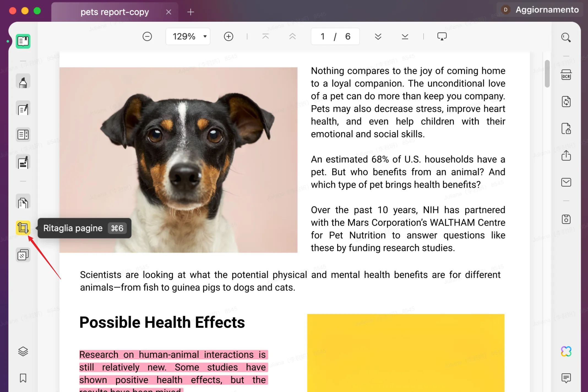This screenshot has height=392, width=588.
Task: Zoom out with the minus button
Action: [147, 36]
